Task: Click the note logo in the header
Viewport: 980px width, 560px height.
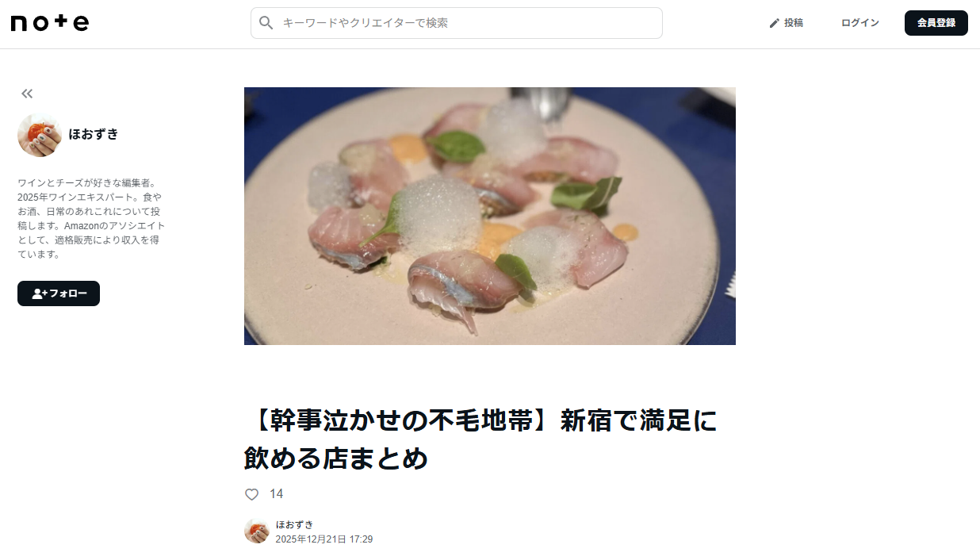Action: [49, 23]
